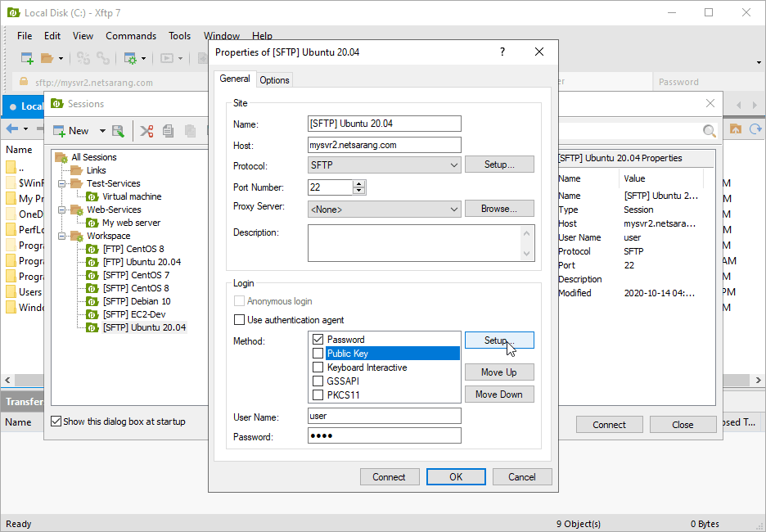Open the New button dropdown arrow
The image size is (766, 532).
click(x=102, y=131)
